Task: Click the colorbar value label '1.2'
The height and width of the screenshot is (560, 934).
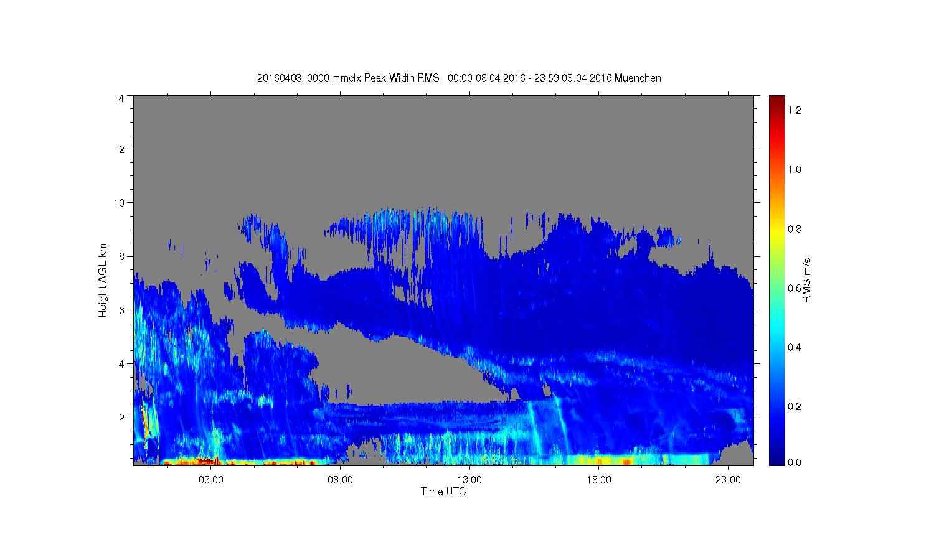Action: 795,111
